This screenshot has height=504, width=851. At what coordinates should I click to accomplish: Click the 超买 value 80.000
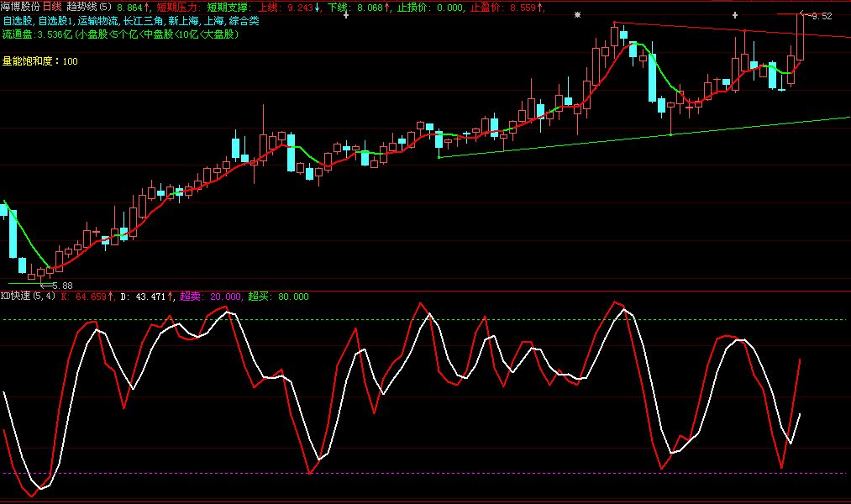[x=294, y=297]
